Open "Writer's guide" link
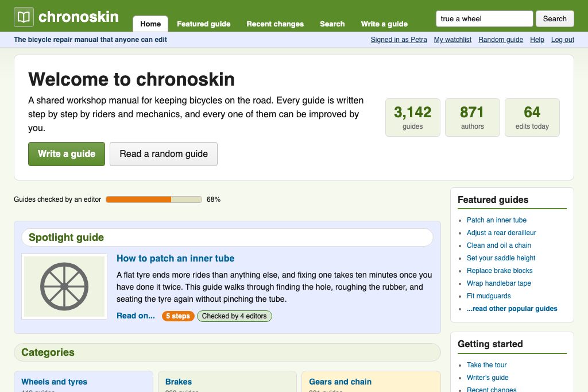This screenshot has height=392, width=588. coord(488,378)
